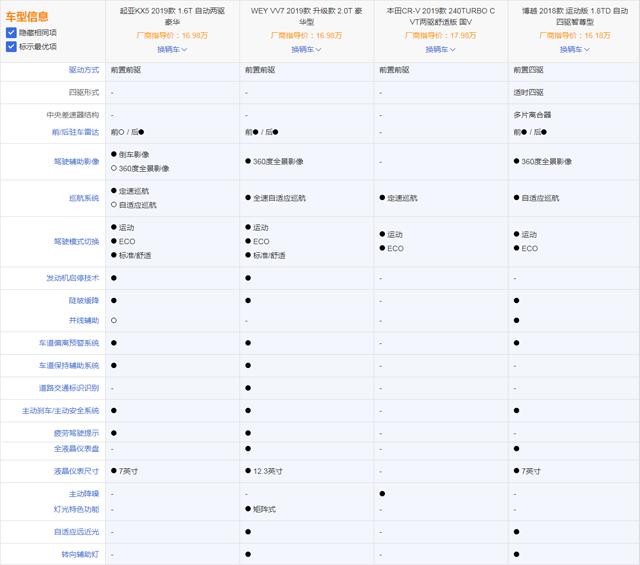
Task: Click the 博越 2018款 运动版 car title
Action: coord(575,16)
